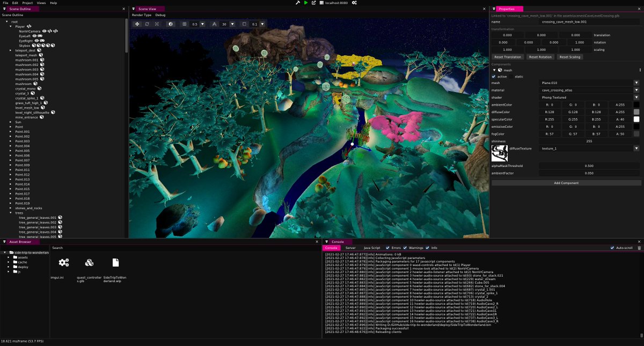Image resolution: width=644 pixels, height=346 pixels.
Task: Expand the assets folder in Asset Browser
Action: [9, 257]
